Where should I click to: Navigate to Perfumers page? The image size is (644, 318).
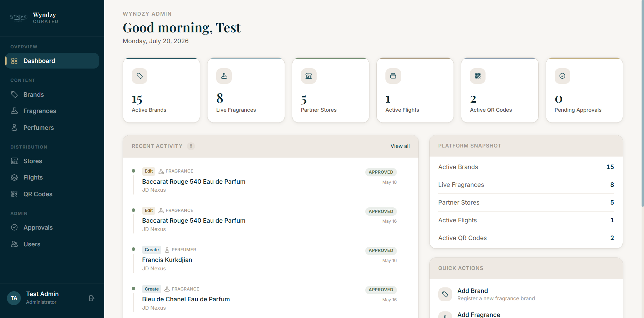pos(52,128)
